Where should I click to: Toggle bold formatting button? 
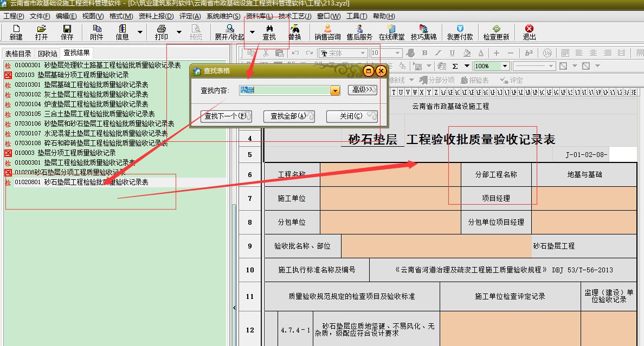424,53
